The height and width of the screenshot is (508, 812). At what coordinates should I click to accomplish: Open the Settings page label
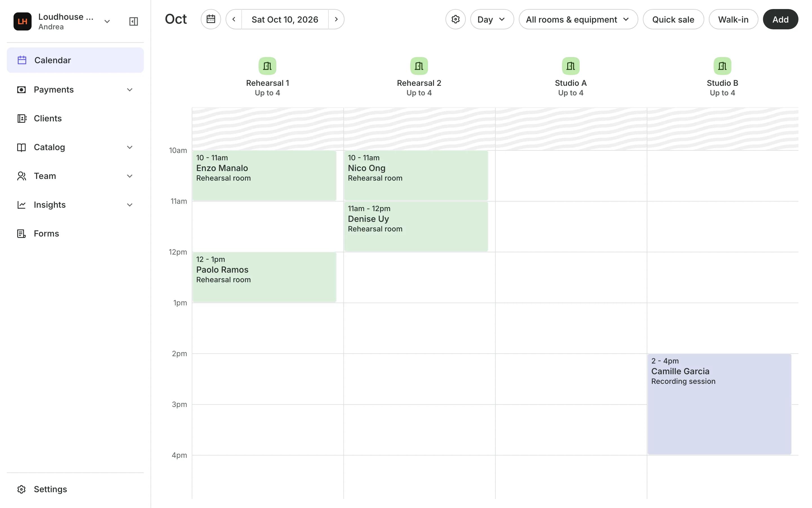(x=50, y=489)
